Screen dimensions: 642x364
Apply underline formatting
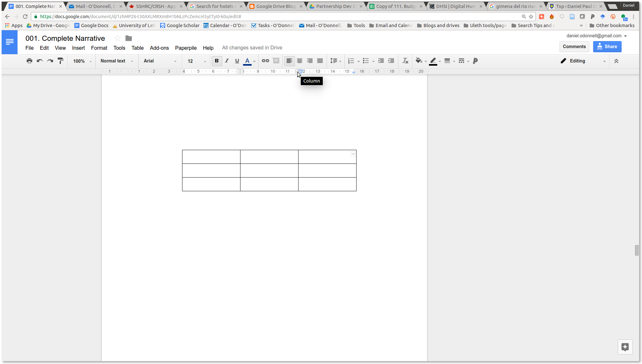[237, 61]
